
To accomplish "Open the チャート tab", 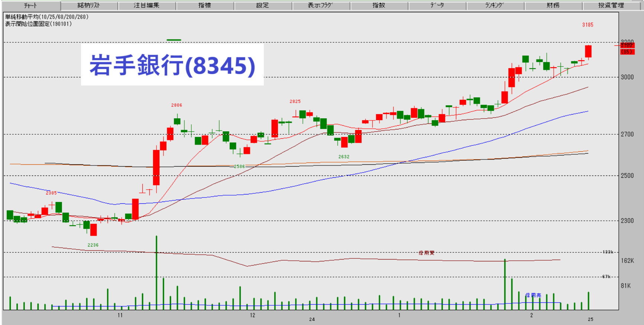I will [31, 6].
